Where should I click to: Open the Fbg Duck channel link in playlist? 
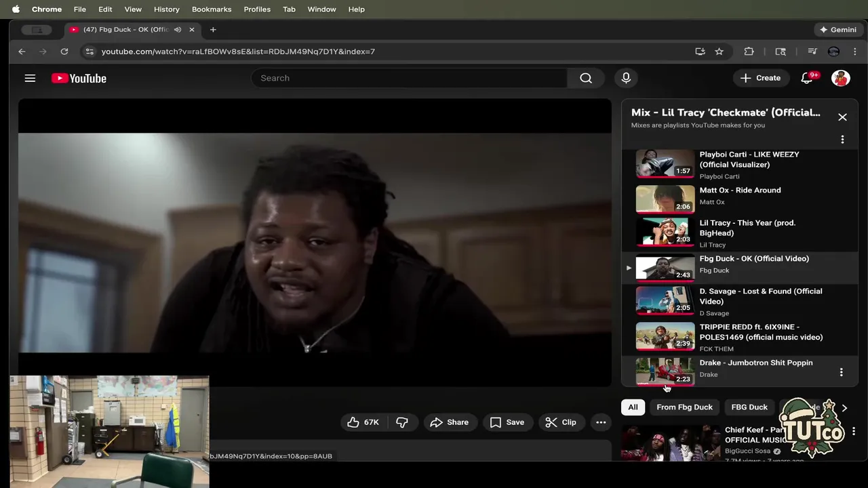tap(714, 270)
